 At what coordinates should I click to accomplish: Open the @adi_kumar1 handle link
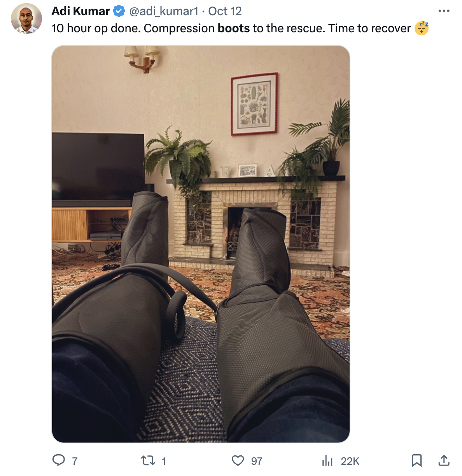click(x=164, y=11)
